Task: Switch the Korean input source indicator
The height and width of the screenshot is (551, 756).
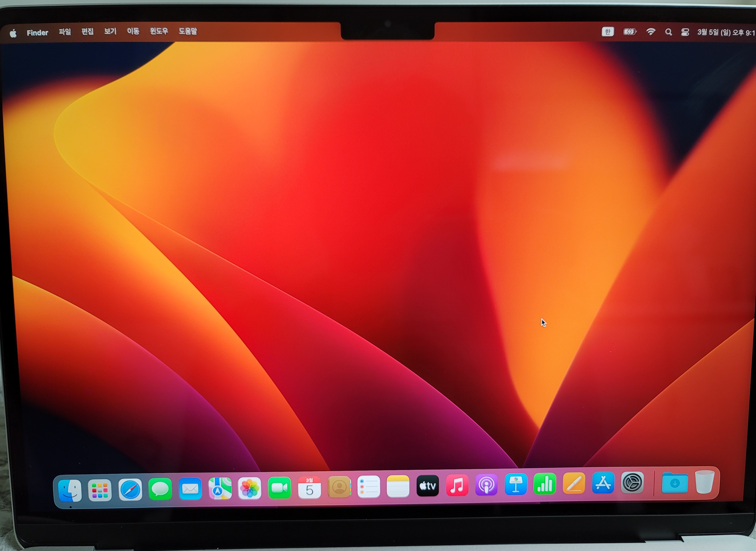Action: [607, 32]
